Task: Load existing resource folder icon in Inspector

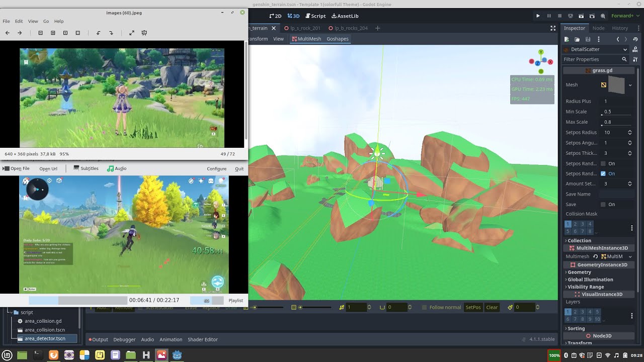Action: pyautogui.click(x=577, y=39)
